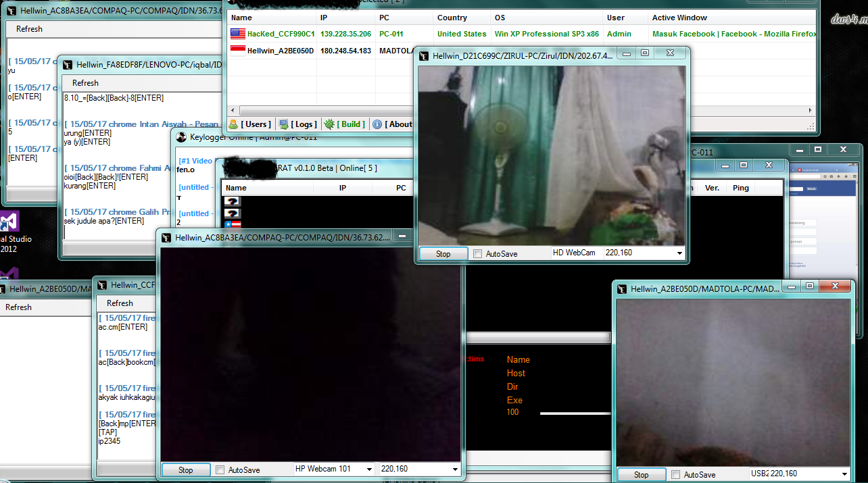Click the title icon of Hellwin_FA8EDF8F window
The width and height of the screenshot is (868, 483).
click(68, 65)
